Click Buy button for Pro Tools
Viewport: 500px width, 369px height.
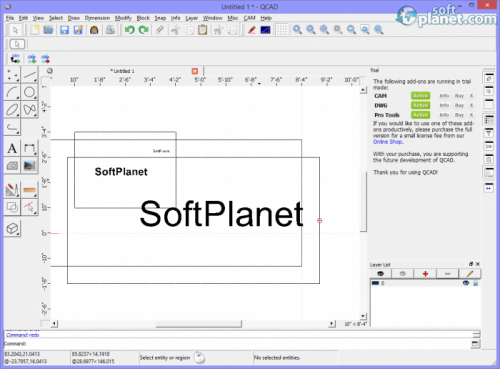coord(459,115)
